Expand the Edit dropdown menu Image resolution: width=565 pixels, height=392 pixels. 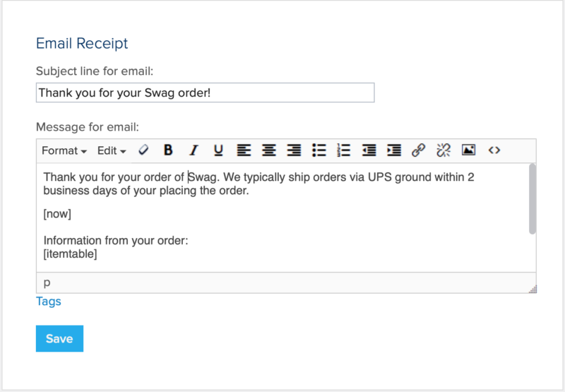point(112,150)
